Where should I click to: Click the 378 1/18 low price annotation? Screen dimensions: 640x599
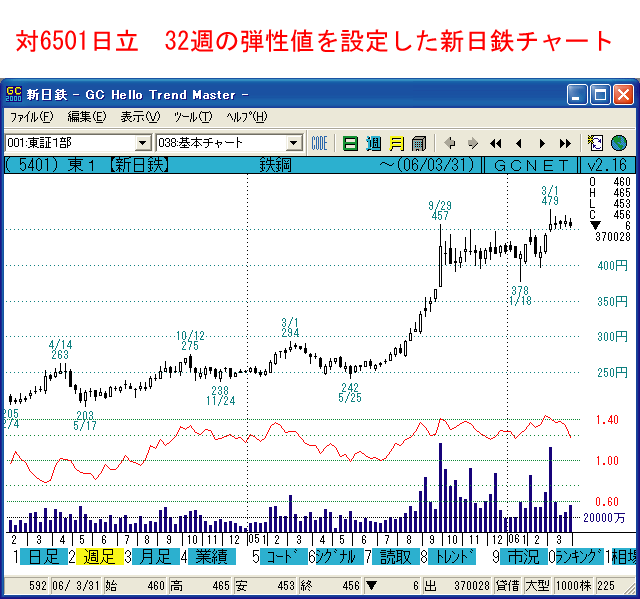click(520, 296)
